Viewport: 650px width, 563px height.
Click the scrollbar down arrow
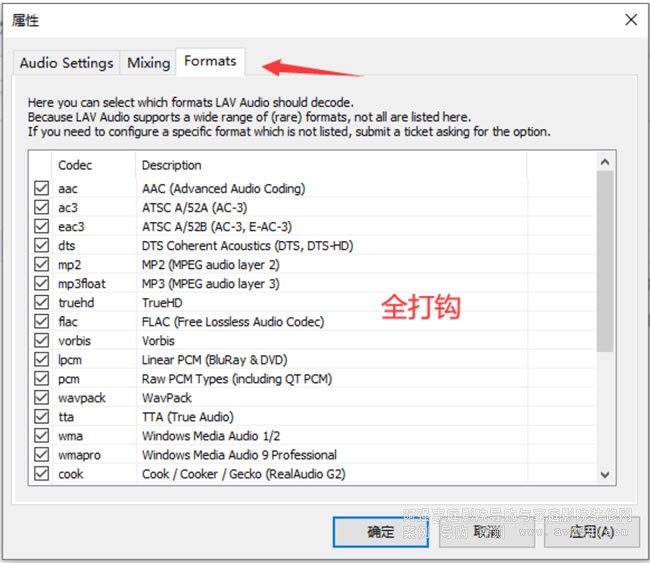coord(605,475)
